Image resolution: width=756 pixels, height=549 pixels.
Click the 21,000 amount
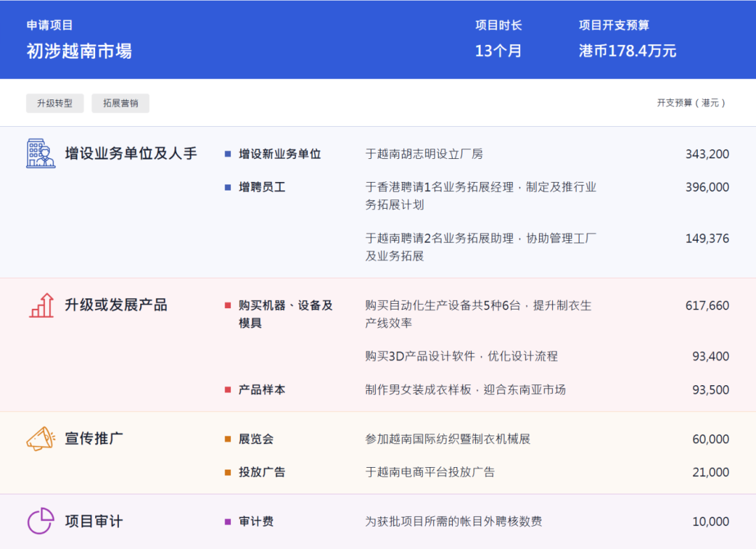tap(710, 472)
